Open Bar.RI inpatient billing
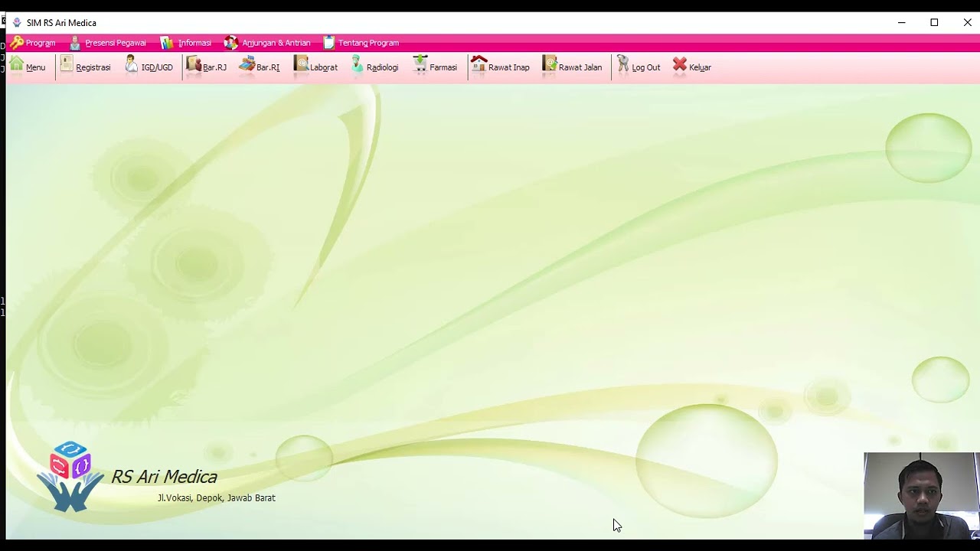The image size is (980, 551). [259, 67]
